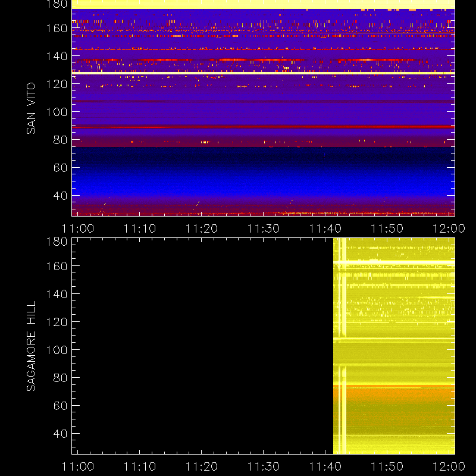Select the 160 tick label on San Vito axis
Viewport: 476px width, 476px height.
click(57, 28)
